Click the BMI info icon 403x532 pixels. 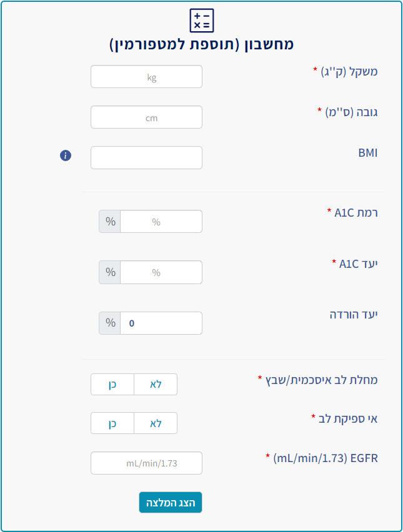point(66,155)
